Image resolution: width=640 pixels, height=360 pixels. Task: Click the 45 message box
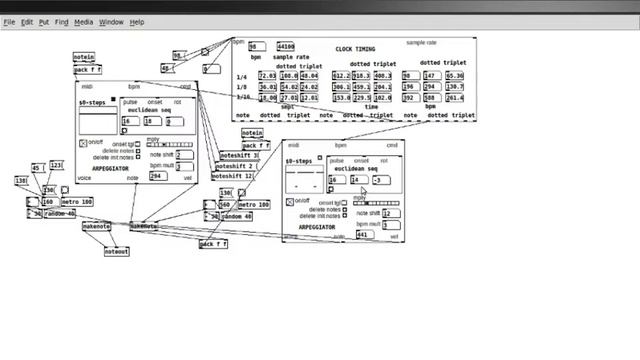pyautogui.click(x=38, y=168)
